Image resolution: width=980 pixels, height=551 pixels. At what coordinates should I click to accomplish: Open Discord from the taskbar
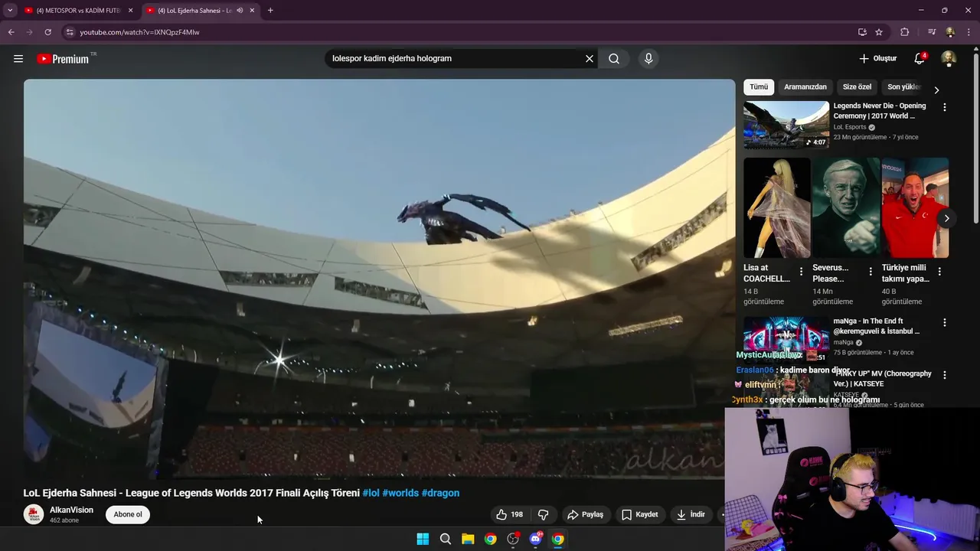tap(536, 539)
